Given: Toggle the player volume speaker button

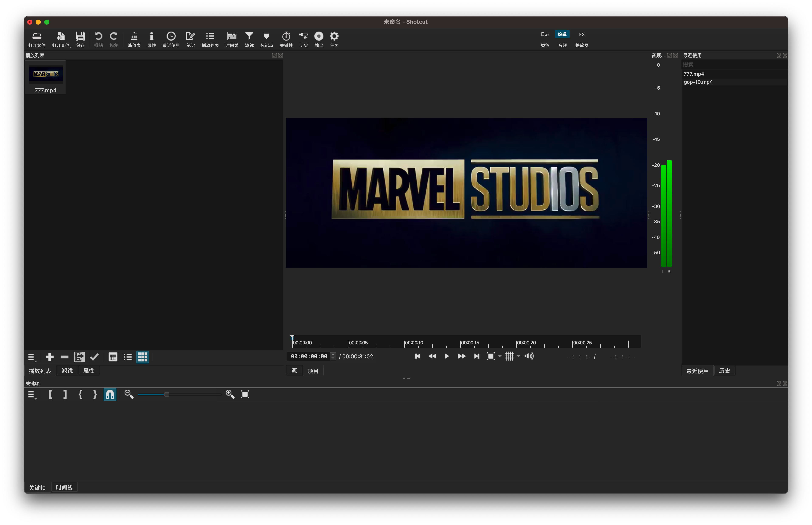Looking at the screenshot, I should 529,356.
